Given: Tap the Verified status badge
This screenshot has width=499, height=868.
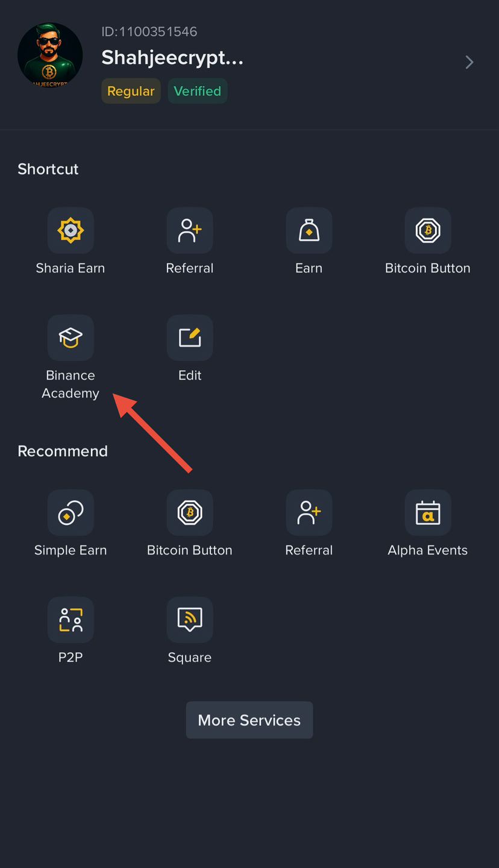Looking at the screenshot, I should 197,91.
